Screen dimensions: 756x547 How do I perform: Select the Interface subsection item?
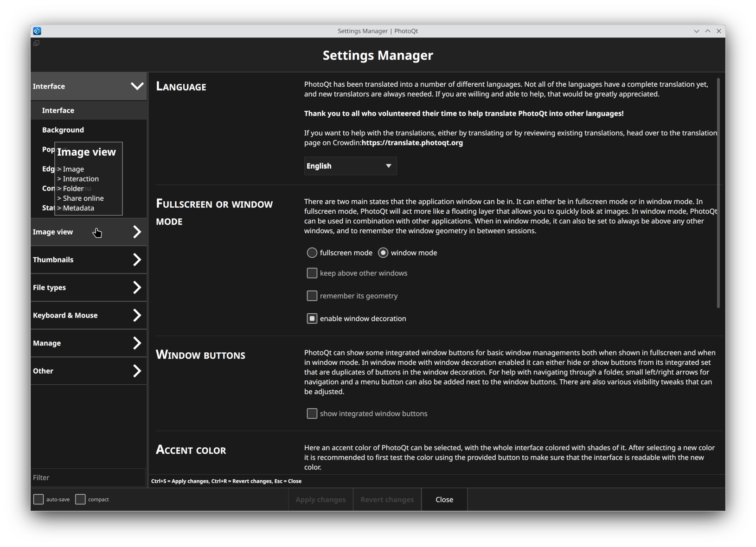pos(58,110)
